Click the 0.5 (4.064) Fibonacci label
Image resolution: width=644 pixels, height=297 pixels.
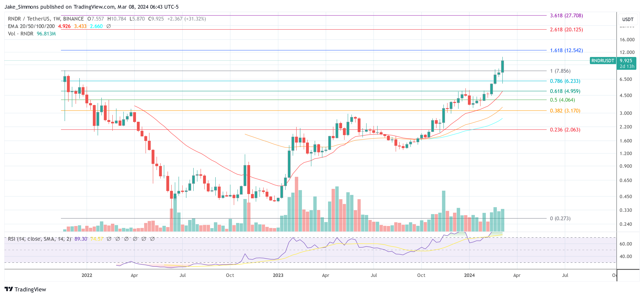coord(562,100)
